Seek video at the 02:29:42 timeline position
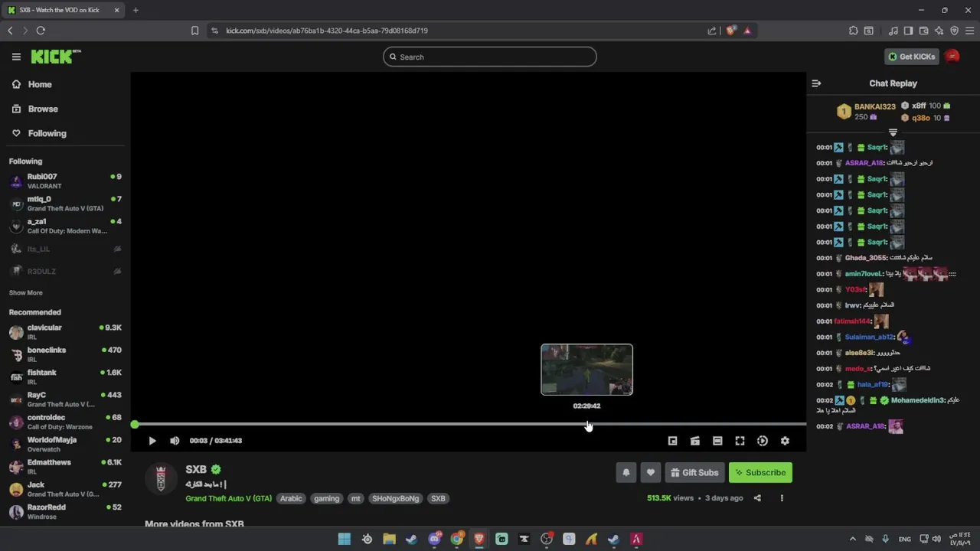Image resolution: width=980 pixels, height=551 pixels. point(587,424)
